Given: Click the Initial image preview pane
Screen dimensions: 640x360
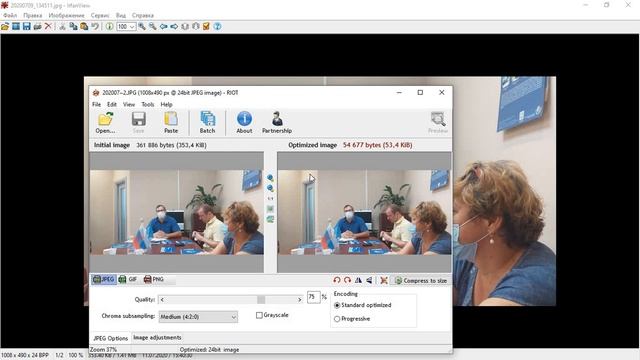Looking at the screenshot, I should click(x=177, y=212).
